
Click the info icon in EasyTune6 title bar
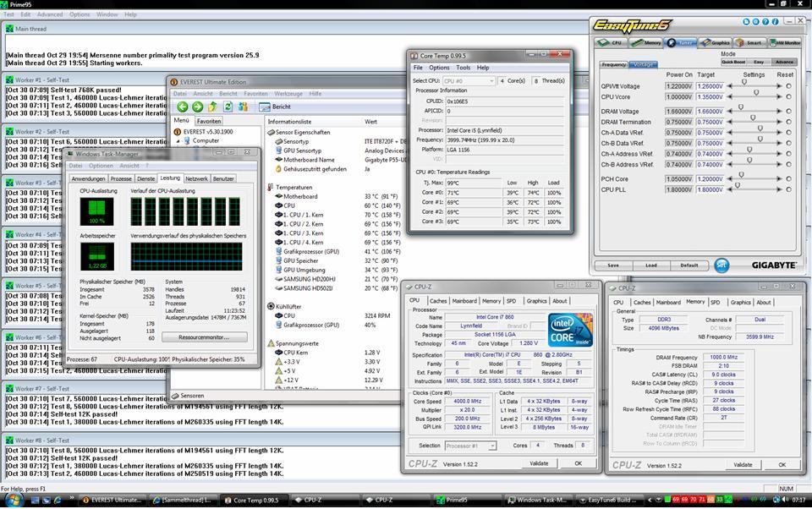tap(776, 22)
